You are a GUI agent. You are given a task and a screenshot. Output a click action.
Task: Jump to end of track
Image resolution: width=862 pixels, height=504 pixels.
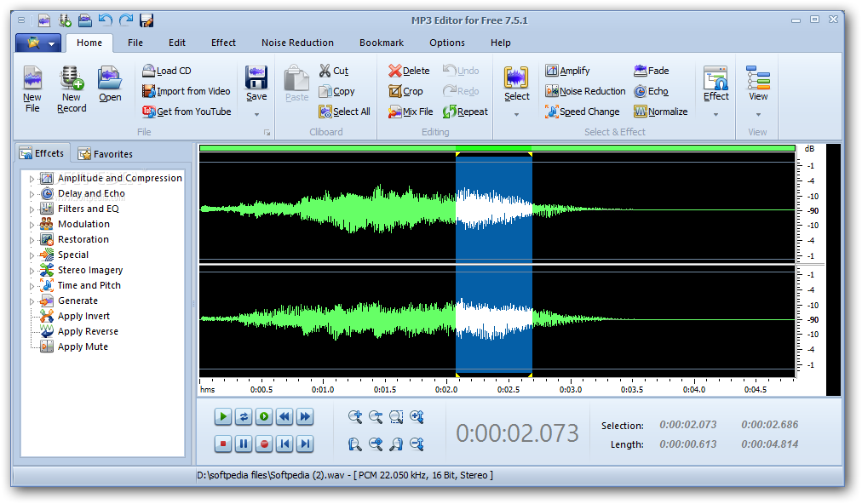pyautogui.click(x=305, y=444)
